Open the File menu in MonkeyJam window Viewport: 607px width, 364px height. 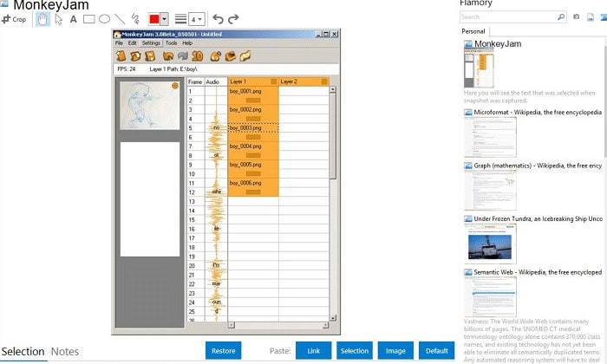pos(119,43)
